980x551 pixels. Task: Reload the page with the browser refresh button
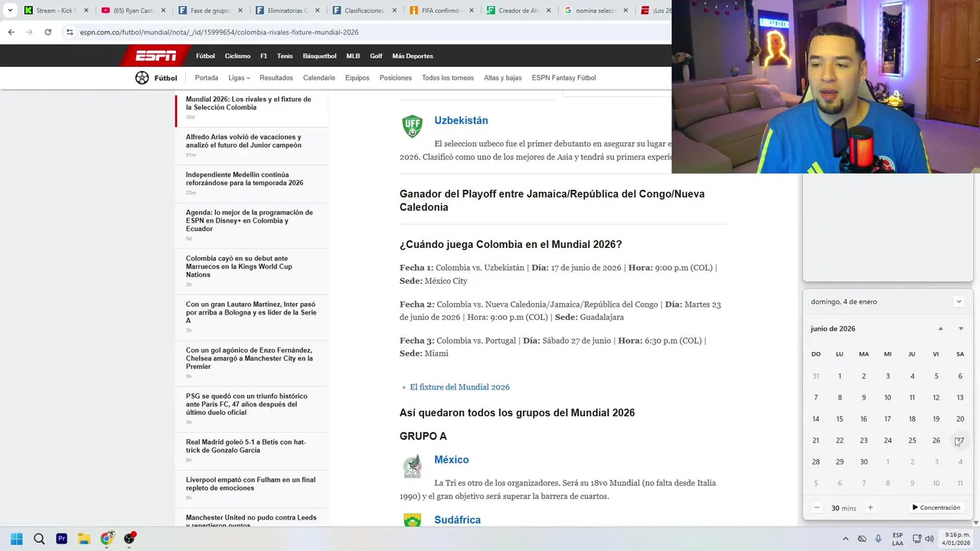pos(47,32)
